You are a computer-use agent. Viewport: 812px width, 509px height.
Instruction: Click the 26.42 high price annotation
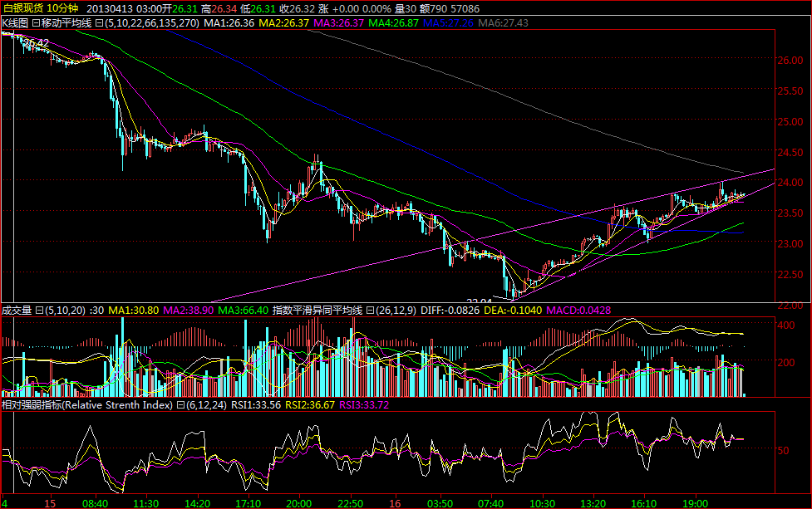click(x=37, y=43)
